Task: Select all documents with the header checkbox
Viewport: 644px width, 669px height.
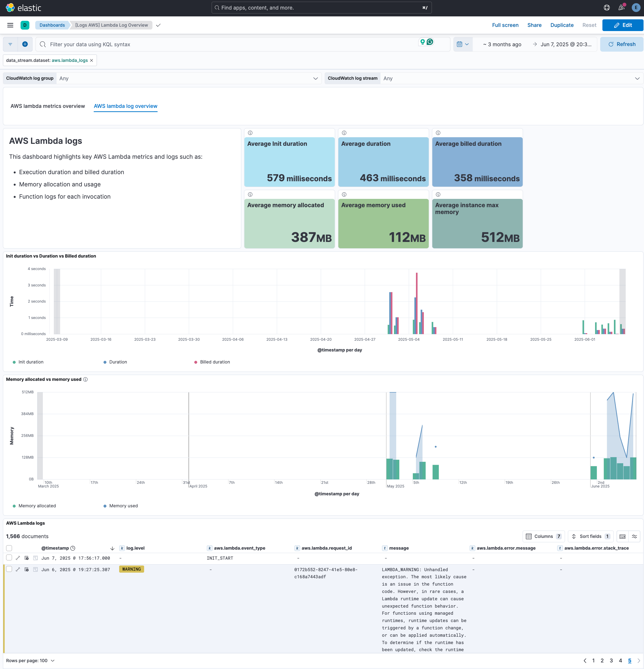Action: [x=9, y=548]
